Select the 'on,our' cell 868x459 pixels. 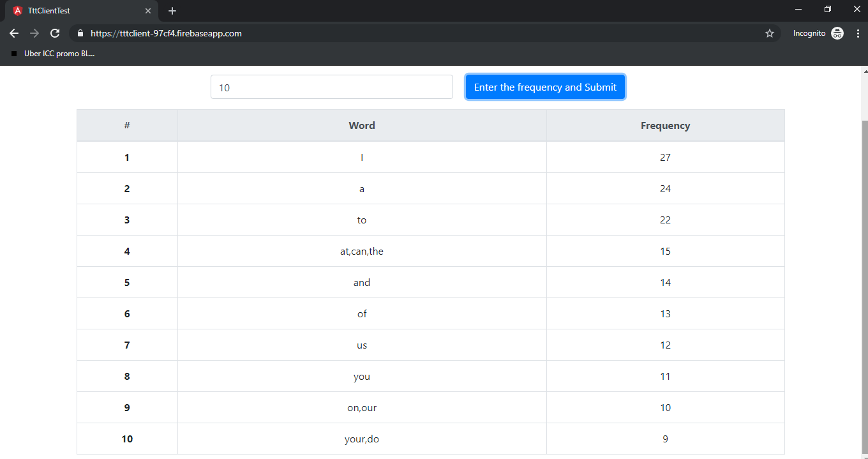tap(362, 407)
